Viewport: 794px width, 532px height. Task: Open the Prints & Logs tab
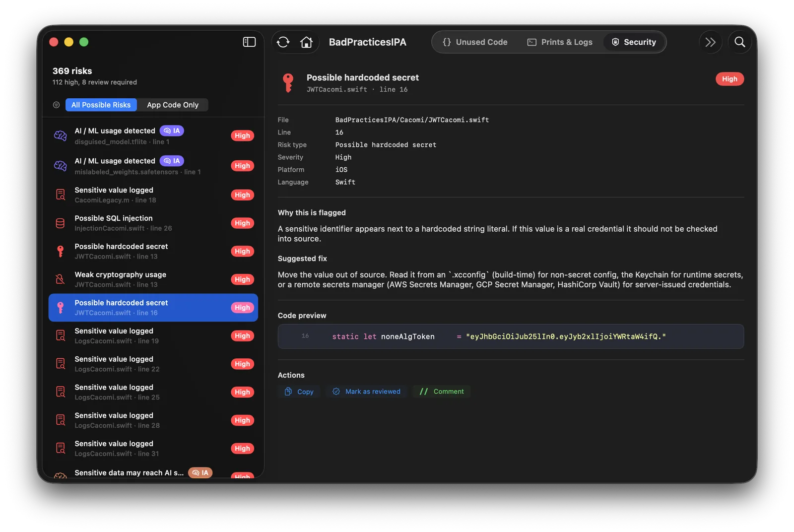[560, 42]
